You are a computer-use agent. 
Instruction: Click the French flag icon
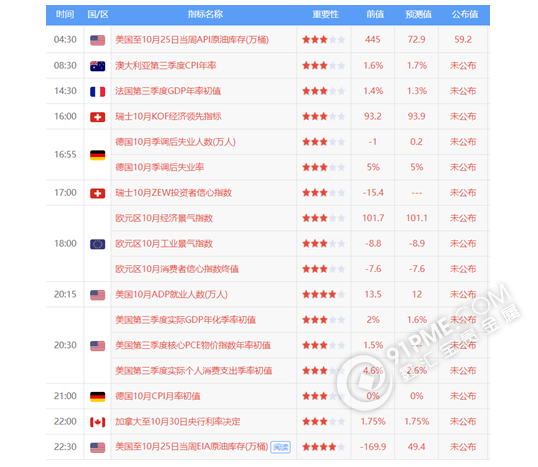[x=97, y=92]
